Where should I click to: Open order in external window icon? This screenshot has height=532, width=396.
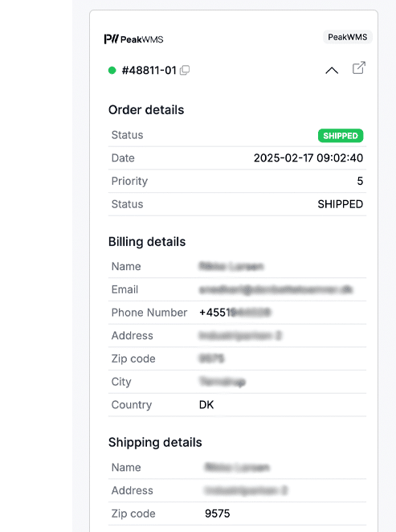[359, 68]
